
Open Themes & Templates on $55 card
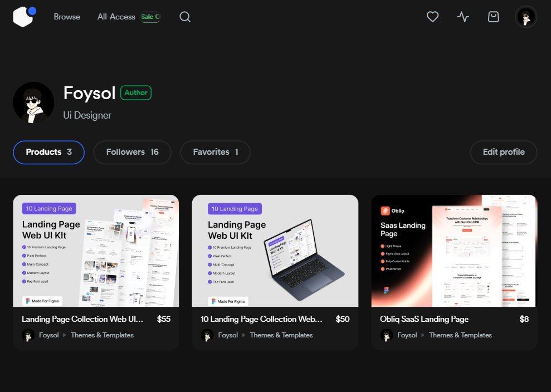[103, 335]
